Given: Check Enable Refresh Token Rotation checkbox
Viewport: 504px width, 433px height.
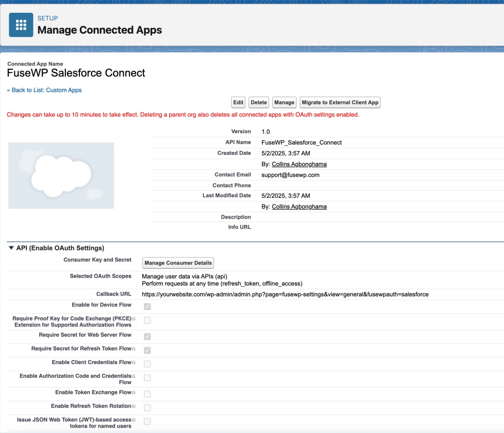Looking at the screenshot, I should pos(147,408).
